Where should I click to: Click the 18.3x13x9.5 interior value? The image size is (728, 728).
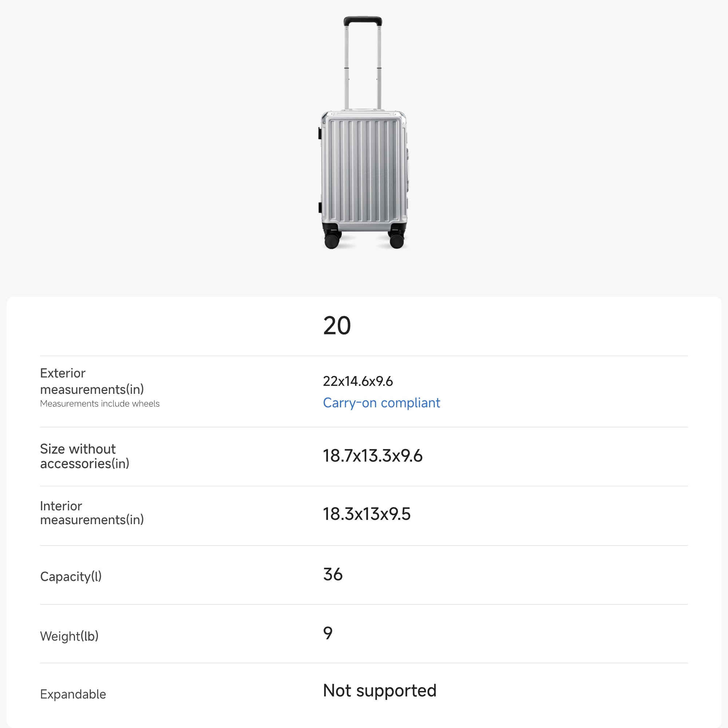pyautogui.click(x=367, y=514)
